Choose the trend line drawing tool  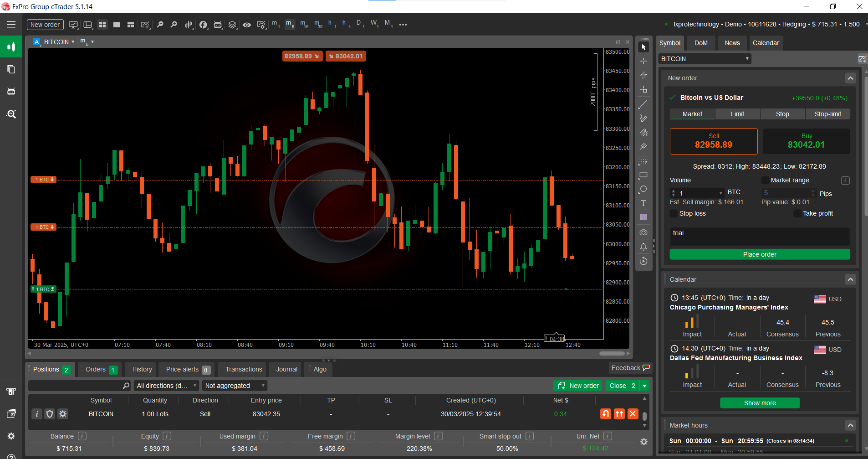tap(643, 104)
